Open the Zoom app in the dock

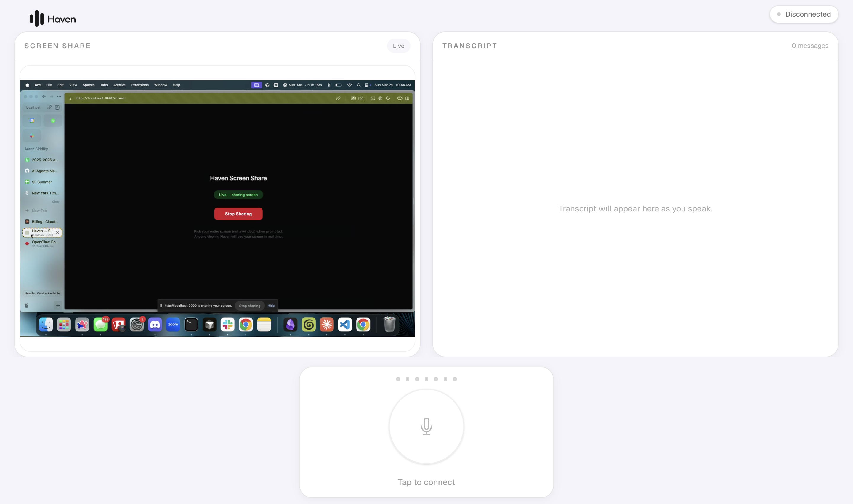click(x=173, y=325)
